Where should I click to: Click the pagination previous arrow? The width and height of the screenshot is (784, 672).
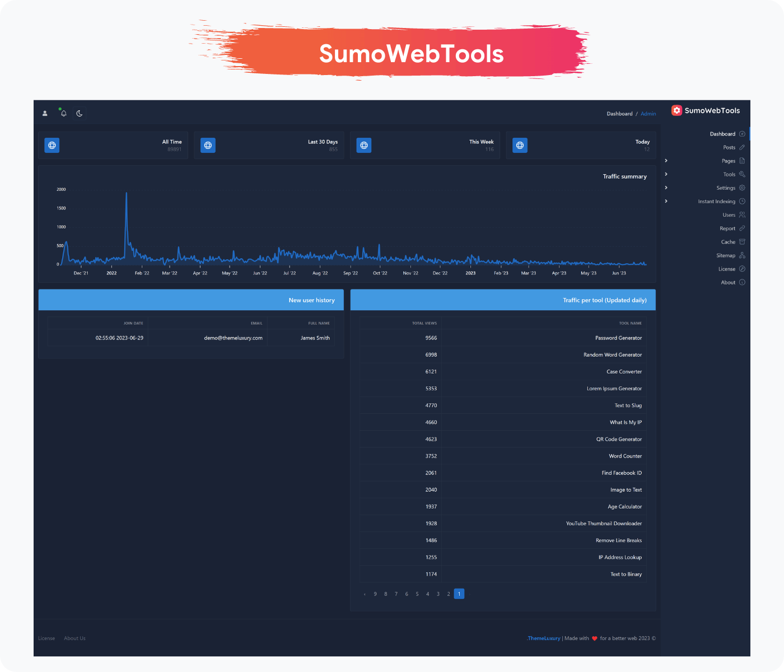point(365,594)
